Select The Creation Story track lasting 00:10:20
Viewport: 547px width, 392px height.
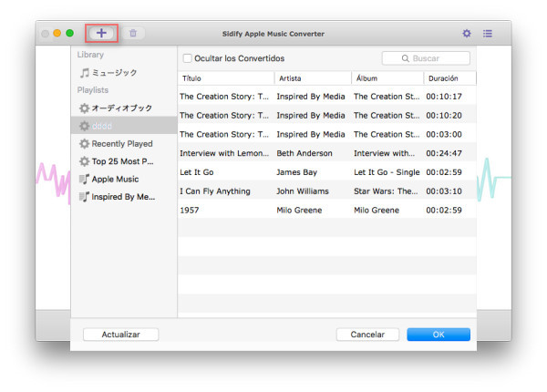[x=327, y=115]
